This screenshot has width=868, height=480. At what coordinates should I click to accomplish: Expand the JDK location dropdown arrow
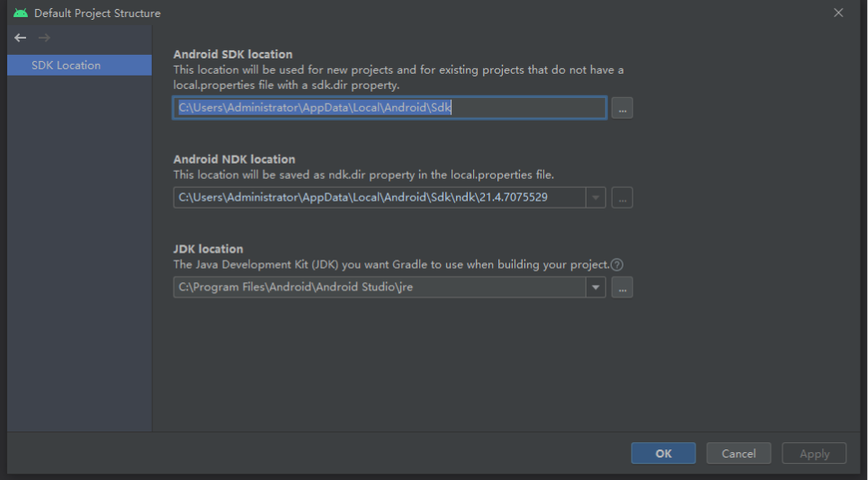[x=595, y=288]
